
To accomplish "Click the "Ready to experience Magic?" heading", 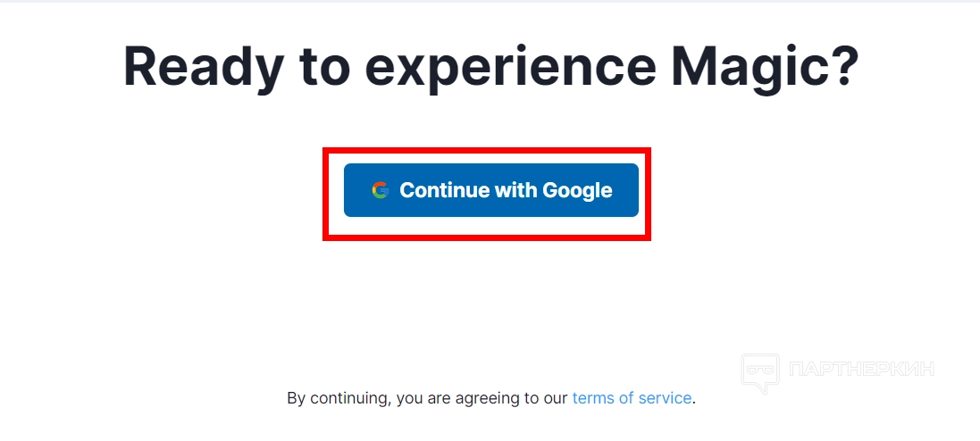I will click(490, 64).
